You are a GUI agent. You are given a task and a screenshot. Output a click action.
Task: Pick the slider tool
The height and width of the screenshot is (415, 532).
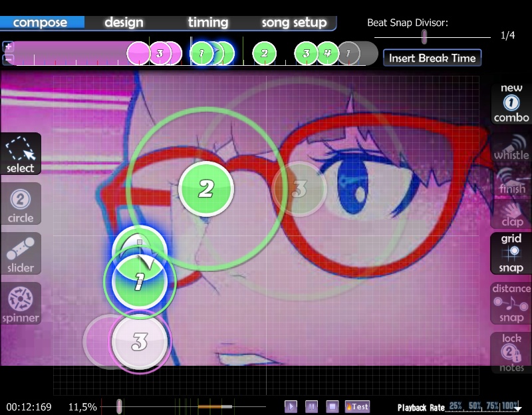21,253
